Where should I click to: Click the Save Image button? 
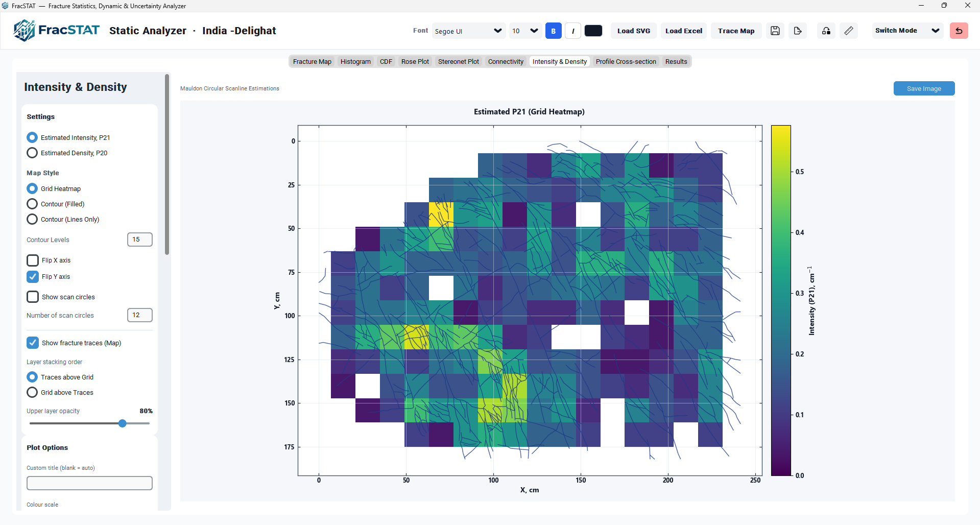point(924,88)
